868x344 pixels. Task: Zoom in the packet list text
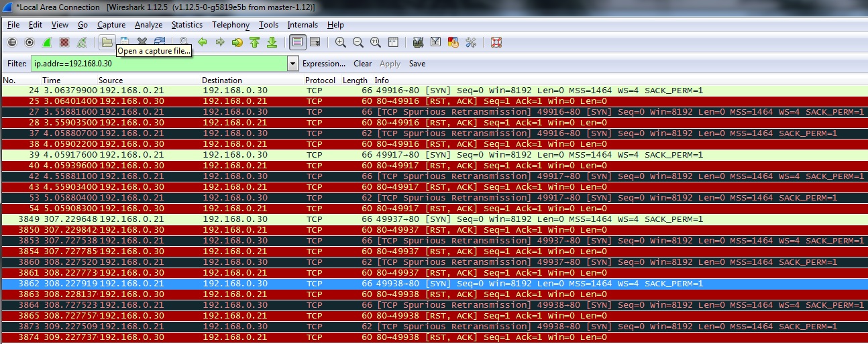(341, 42)
